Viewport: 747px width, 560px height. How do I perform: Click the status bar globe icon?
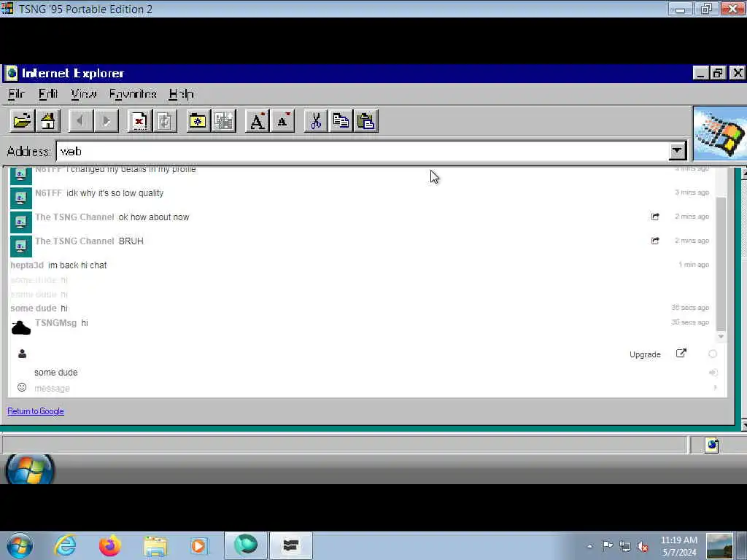(x=712, y=445)
